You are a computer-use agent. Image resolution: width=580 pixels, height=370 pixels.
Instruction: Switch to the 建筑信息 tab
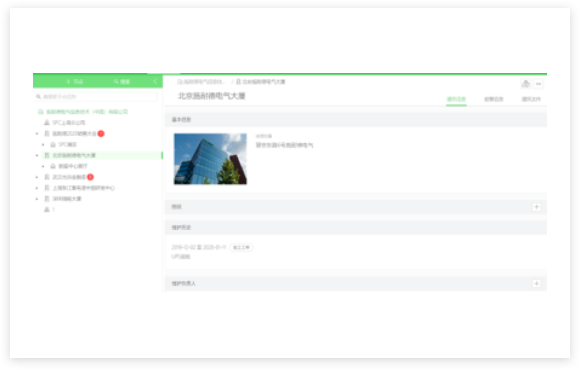click(456, 99)
